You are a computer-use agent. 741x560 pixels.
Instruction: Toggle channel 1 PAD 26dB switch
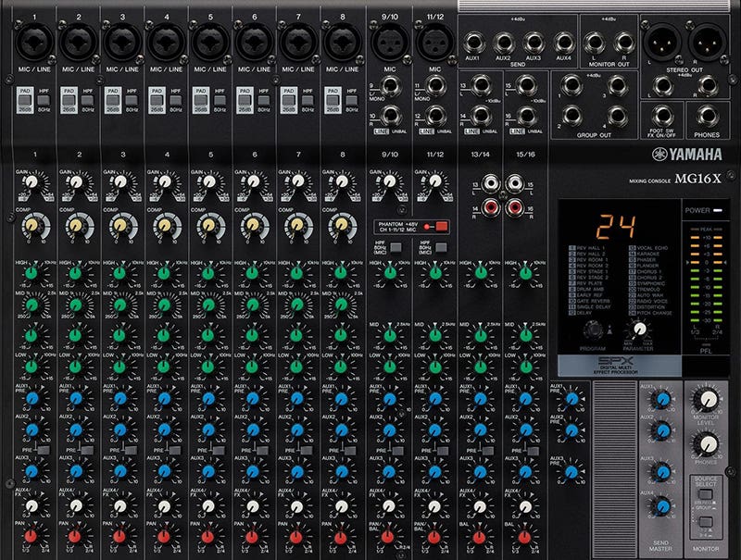[25, 100]
